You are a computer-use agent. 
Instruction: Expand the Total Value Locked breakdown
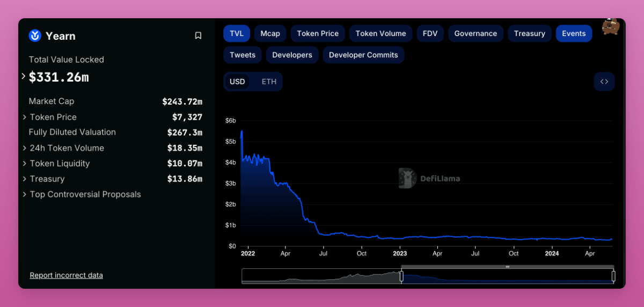(x=24, y=76)
